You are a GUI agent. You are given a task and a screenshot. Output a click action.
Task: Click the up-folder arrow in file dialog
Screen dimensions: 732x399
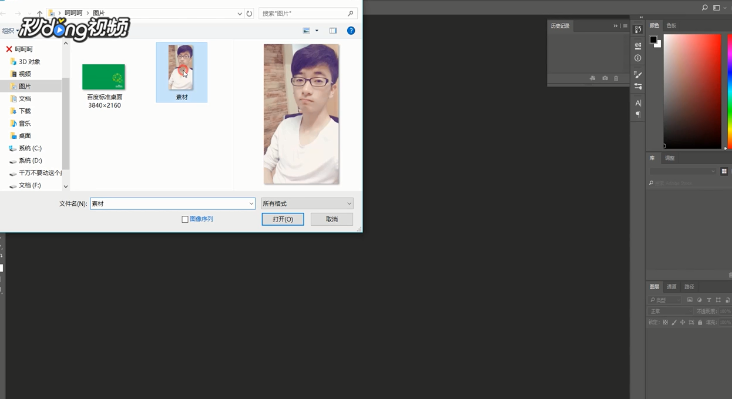(40, 14)
